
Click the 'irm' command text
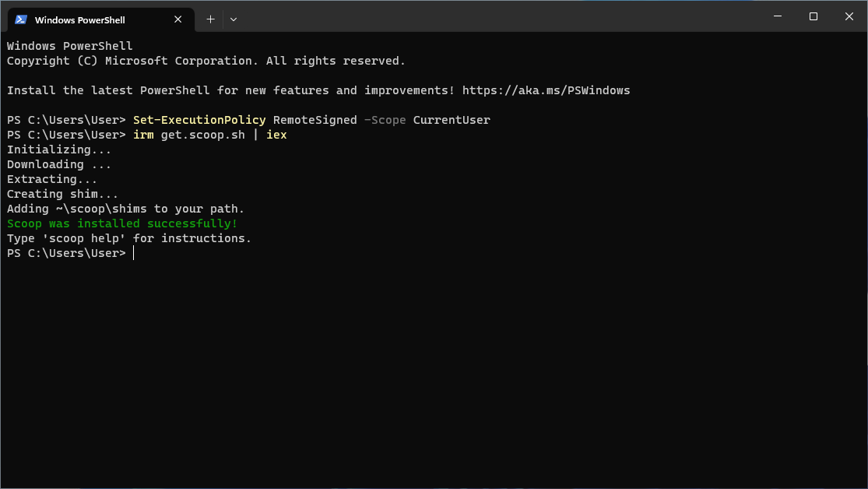tap(143, 135)
